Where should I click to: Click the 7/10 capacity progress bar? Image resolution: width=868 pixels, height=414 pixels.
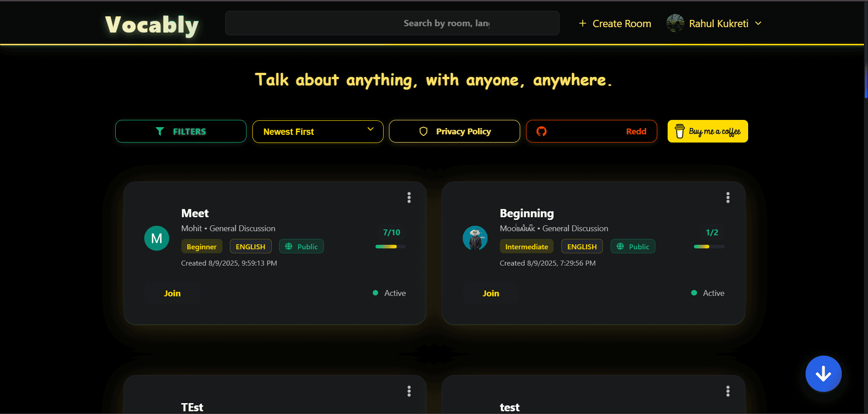click(390, 247)
